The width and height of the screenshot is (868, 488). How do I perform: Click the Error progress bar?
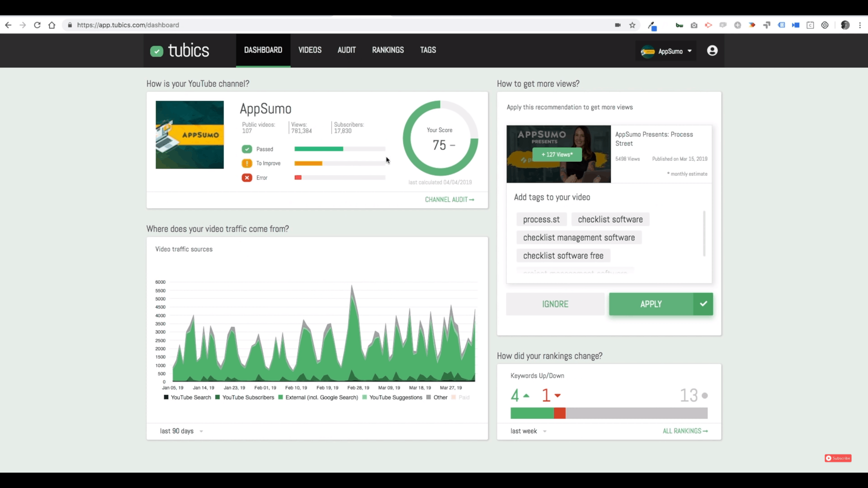(x=340, y=178)
